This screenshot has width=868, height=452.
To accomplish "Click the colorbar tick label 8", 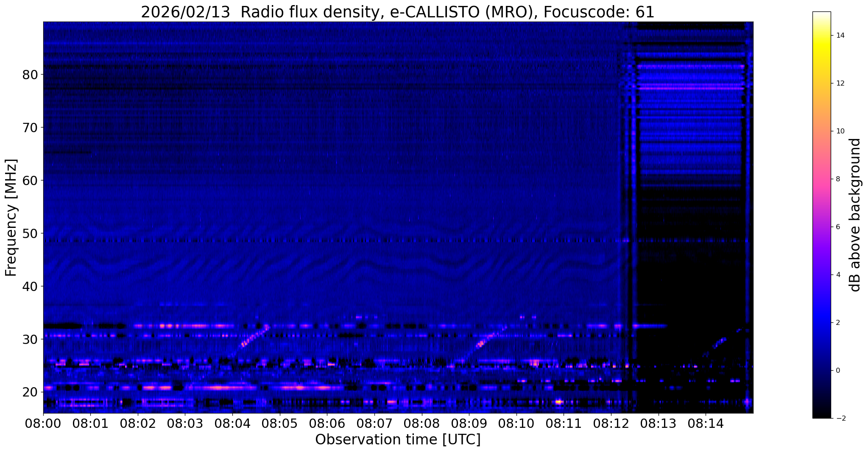I will coord(837,179).
